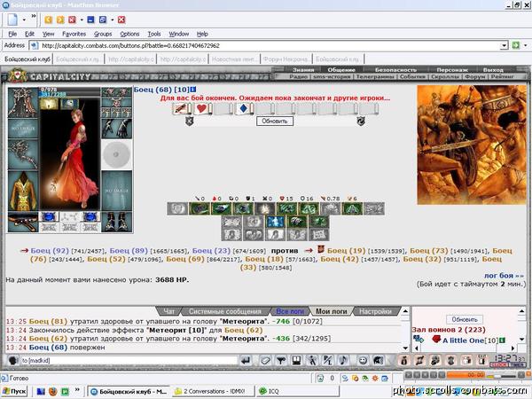The width and height of the screenshot is (532, 399).
Task: Click the chat log scrollbar down arrow
Action: tap(405, 348)
